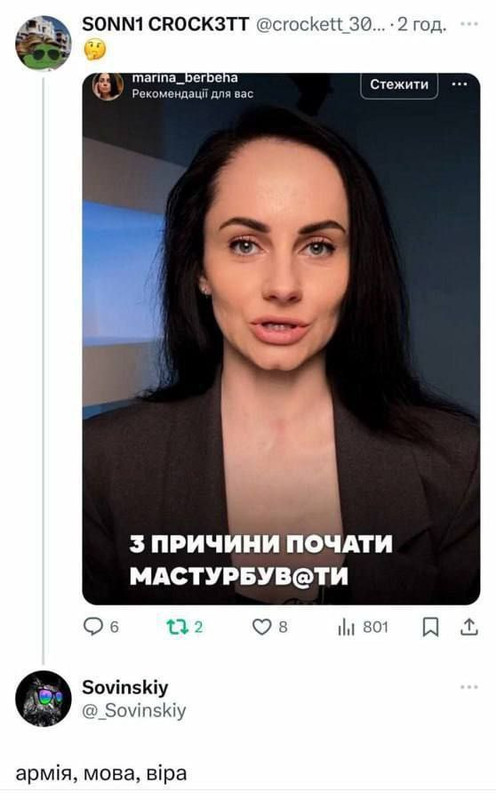
Task: Open the embedded video screenshot image
Action: click(281, 339)
